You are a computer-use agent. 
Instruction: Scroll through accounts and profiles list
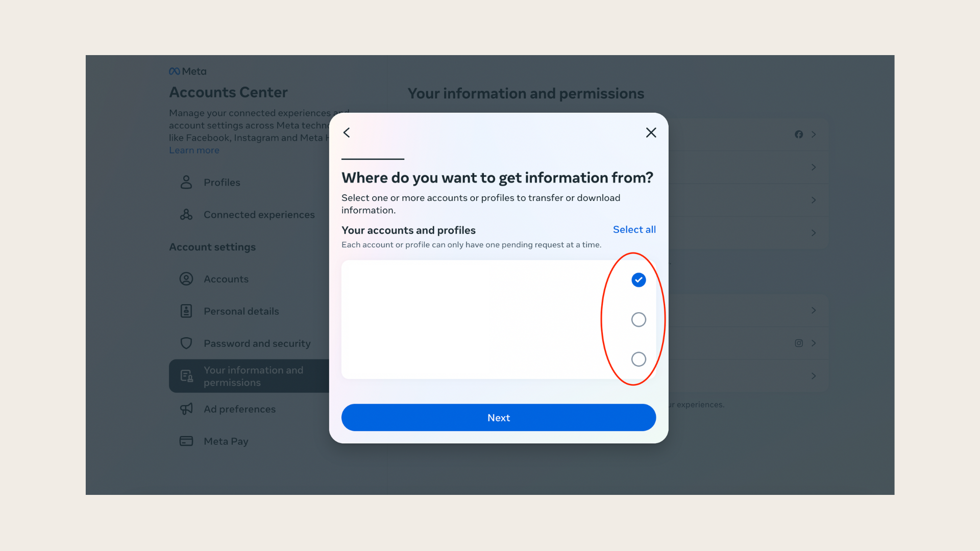tap(499, 319)
